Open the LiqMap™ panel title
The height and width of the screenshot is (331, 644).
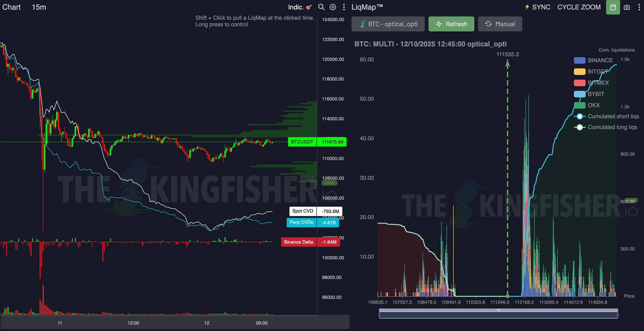[x=367, y=7]
